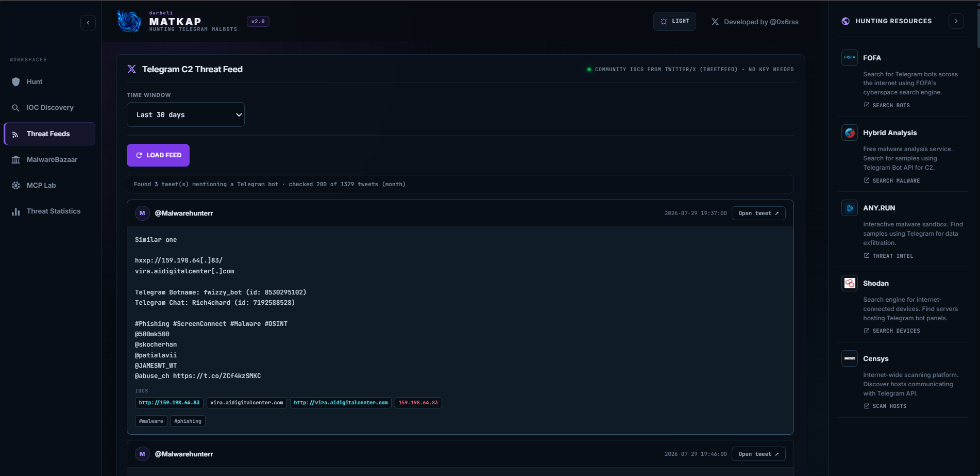
Task: Click red IOC chip 159.198.64.83
Action: 418,403
